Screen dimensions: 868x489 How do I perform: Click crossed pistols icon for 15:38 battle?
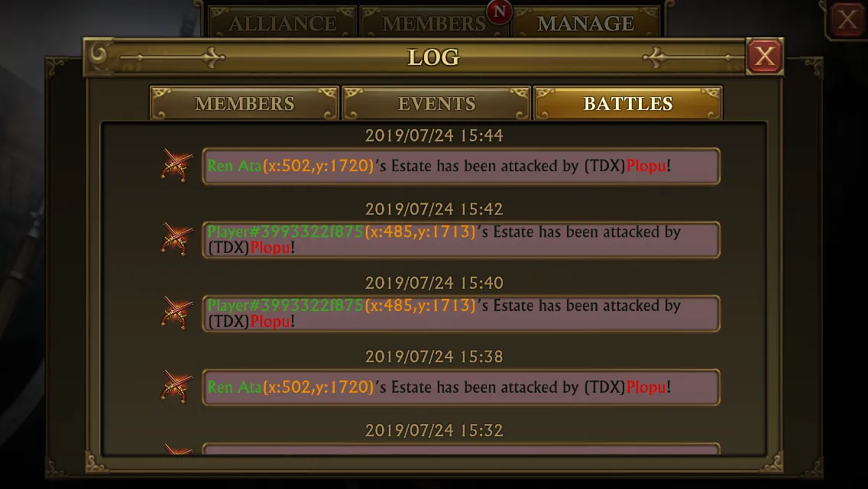coord(177,387)
